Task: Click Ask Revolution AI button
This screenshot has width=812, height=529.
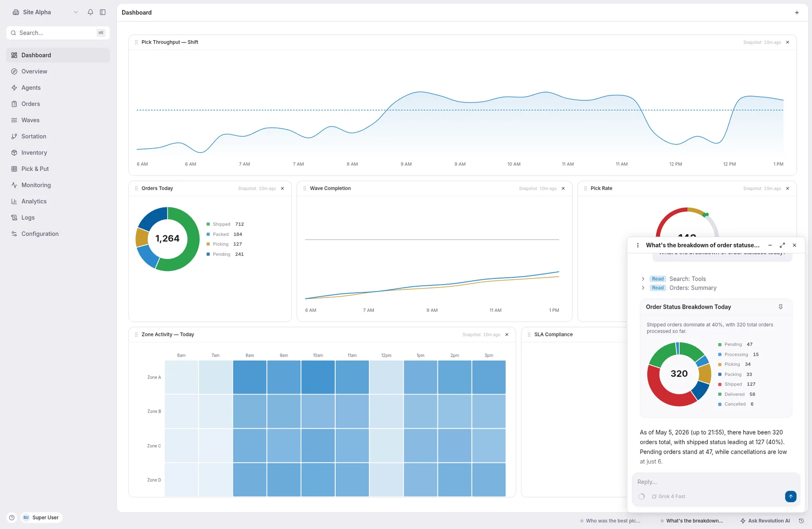Action: (x=765, y=521)
